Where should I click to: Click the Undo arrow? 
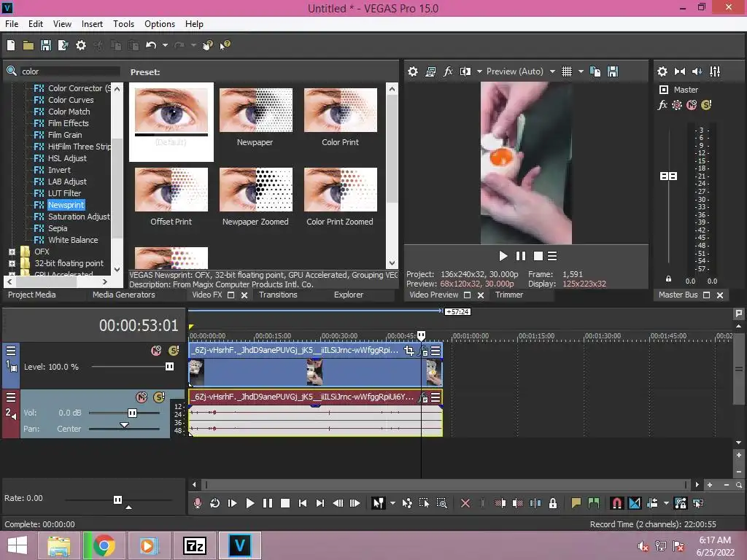151,45
